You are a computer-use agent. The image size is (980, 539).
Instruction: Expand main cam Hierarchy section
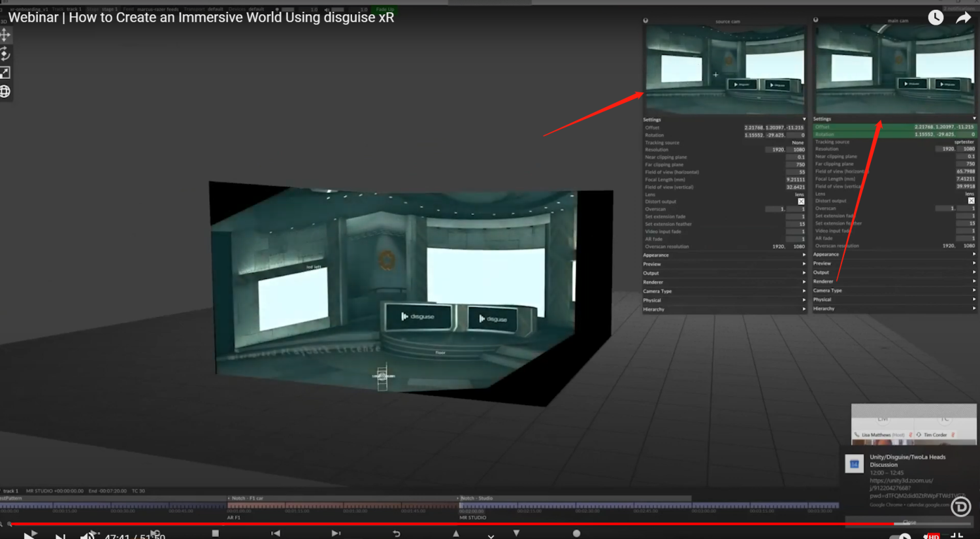pyautogui.click(x=894, y=308)
